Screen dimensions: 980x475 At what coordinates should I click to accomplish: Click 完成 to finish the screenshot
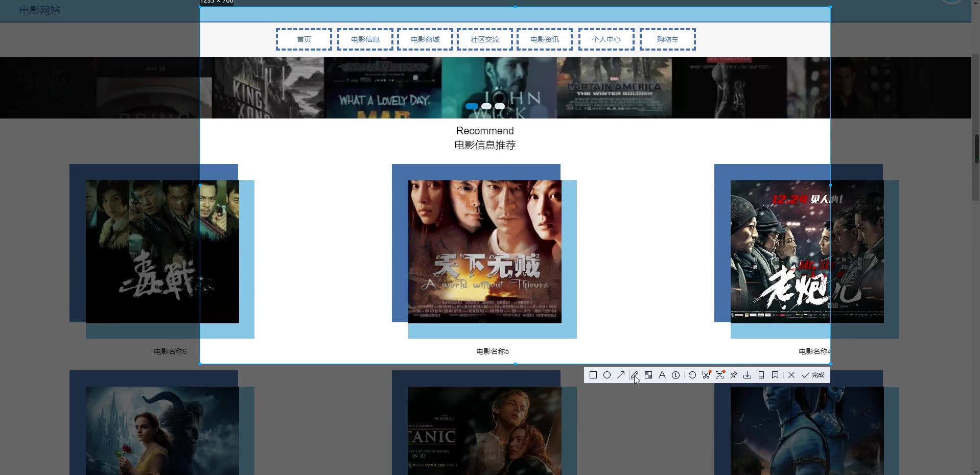pyautogui.click(x=813, y=375)
